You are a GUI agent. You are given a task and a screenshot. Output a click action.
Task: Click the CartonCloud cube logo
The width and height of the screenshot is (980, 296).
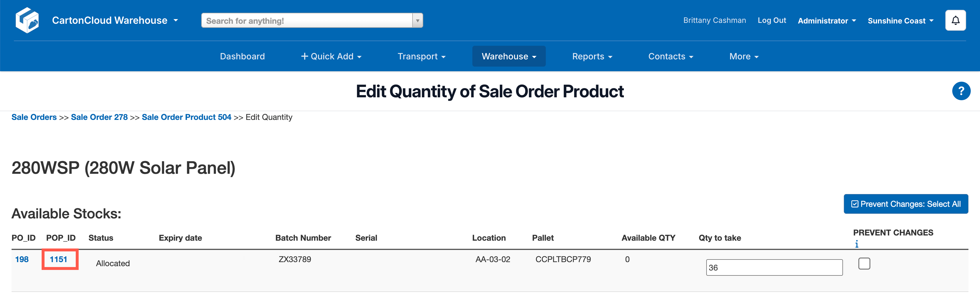27,20
